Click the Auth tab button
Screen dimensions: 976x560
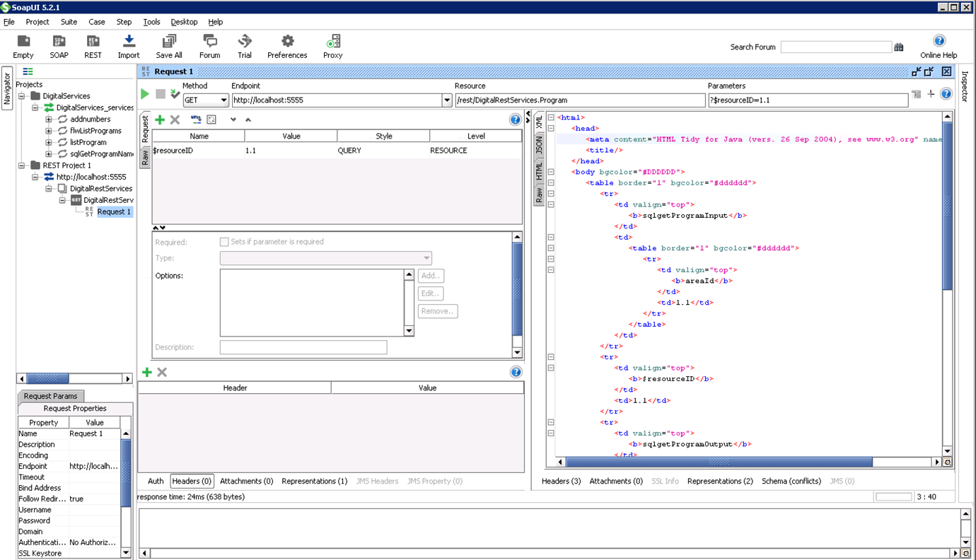[156, 481]
